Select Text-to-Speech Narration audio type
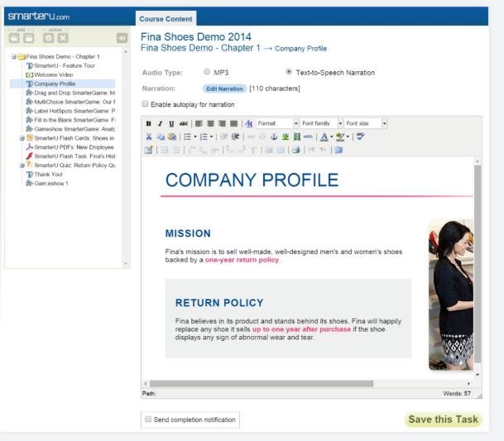504x441 pixels. (x=289, y=72)
